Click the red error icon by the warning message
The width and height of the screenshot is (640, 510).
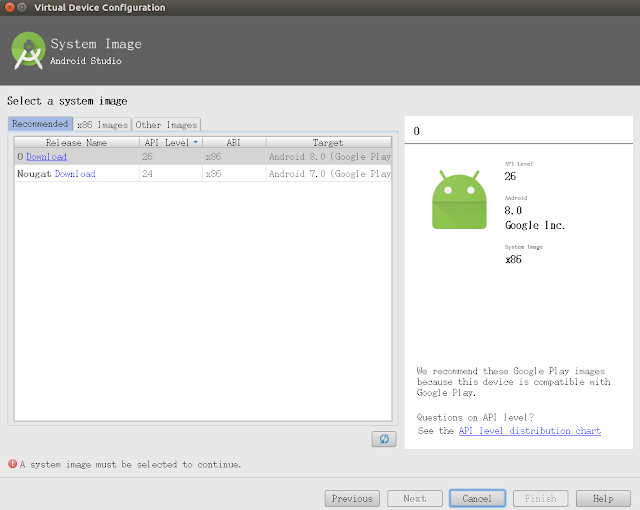13,464
